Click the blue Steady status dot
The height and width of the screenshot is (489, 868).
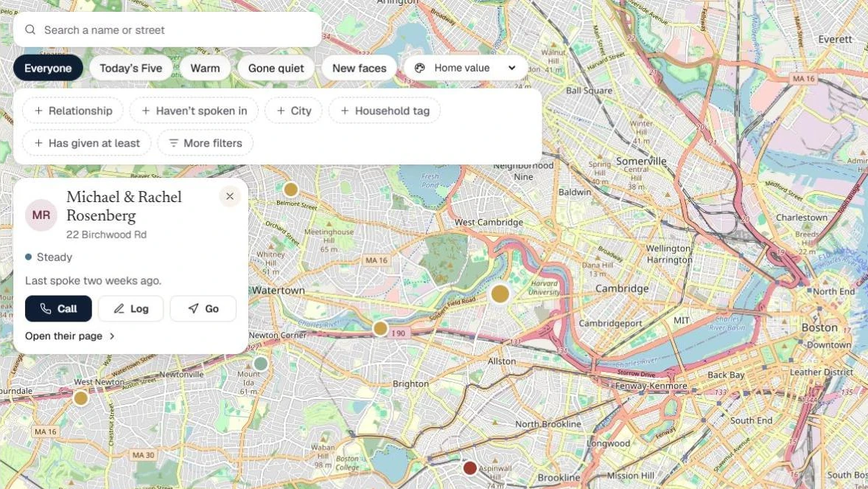coord(28,257)
